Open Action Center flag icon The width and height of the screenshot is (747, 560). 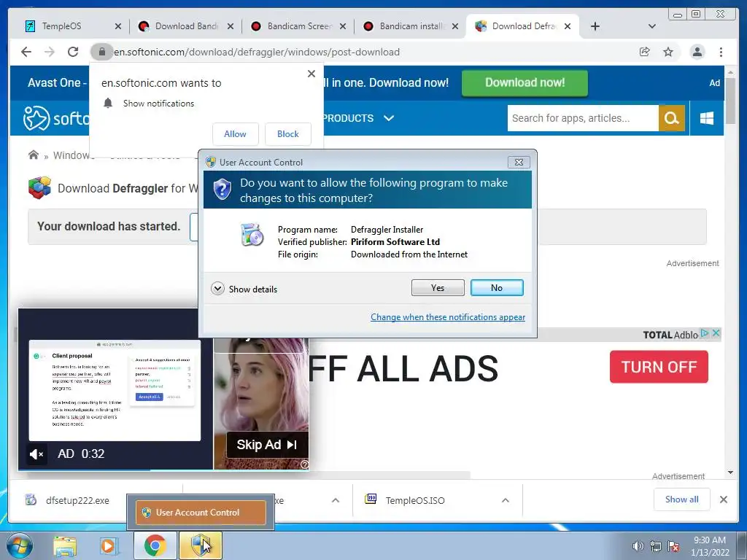point(673,546)
